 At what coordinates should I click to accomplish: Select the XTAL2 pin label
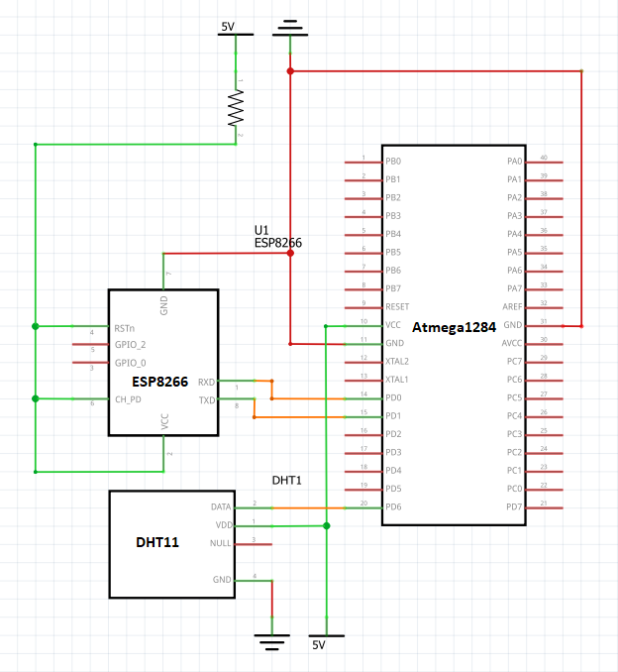[397, 362]
